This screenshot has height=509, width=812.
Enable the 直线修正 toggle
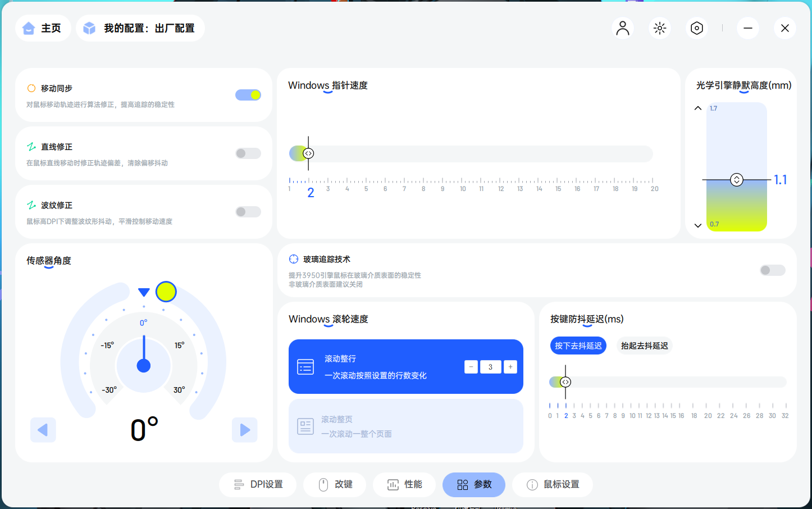248,153
